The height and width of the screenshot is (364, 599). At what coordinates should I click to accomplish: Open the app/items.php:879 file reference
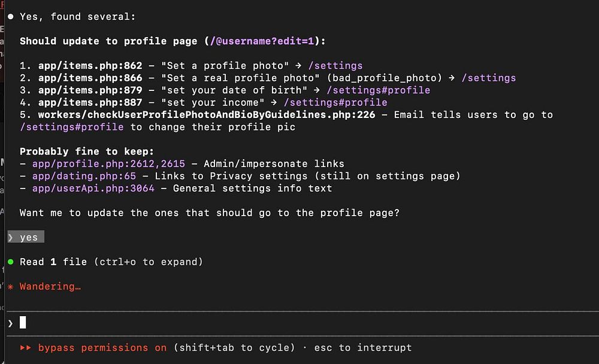(90, 90)
